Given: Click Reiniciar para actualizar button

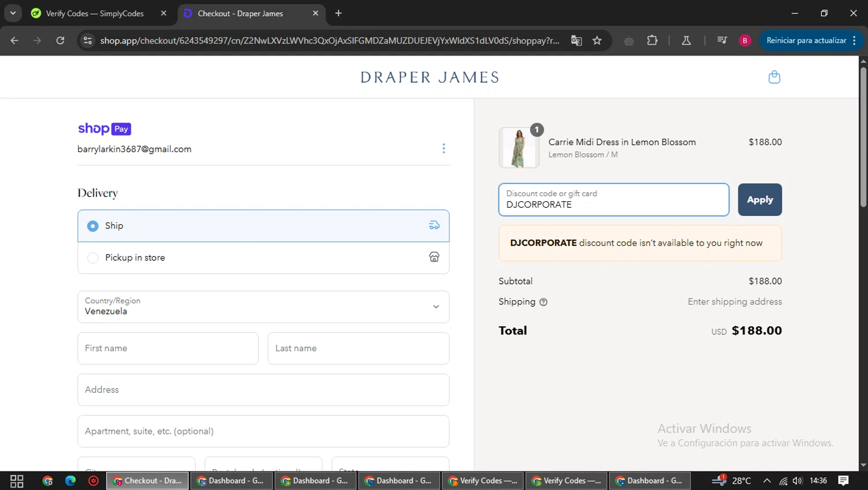Looking at the screenshot, I should pyautogui.click(x=806, y=40).
